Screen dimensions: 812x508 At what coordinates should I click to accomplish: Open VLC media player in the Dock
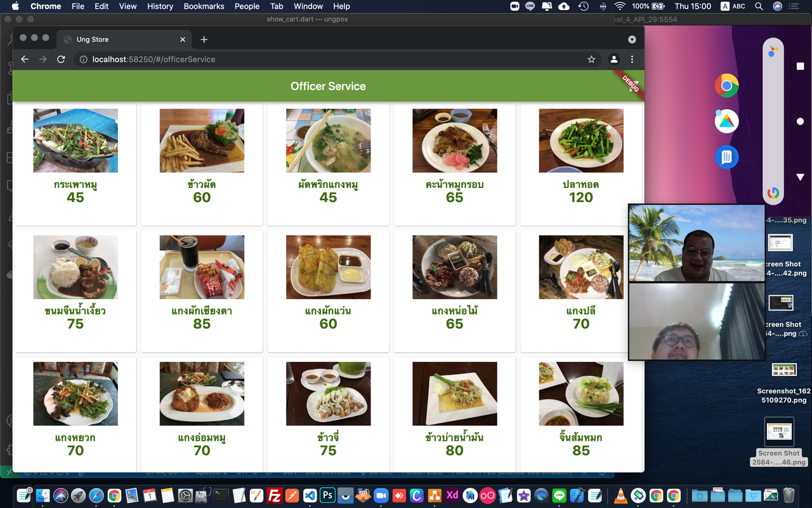coord(620,495)
